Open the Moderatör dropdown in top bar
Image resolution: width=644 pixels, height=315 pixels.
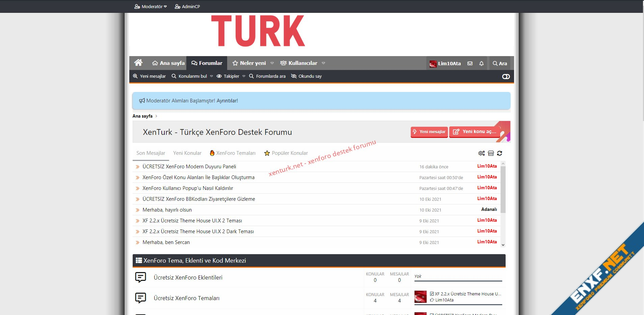tap(151, 6)
